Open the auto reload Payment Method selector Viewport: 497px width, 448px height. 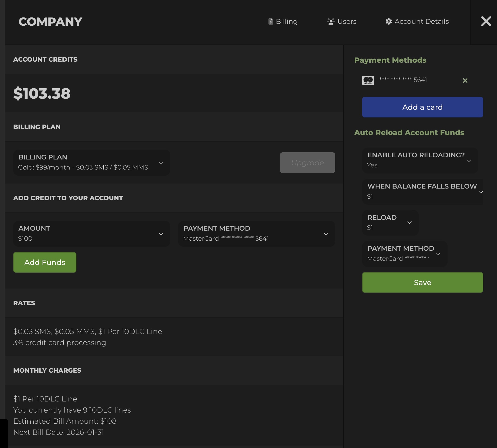click(404, 253)
